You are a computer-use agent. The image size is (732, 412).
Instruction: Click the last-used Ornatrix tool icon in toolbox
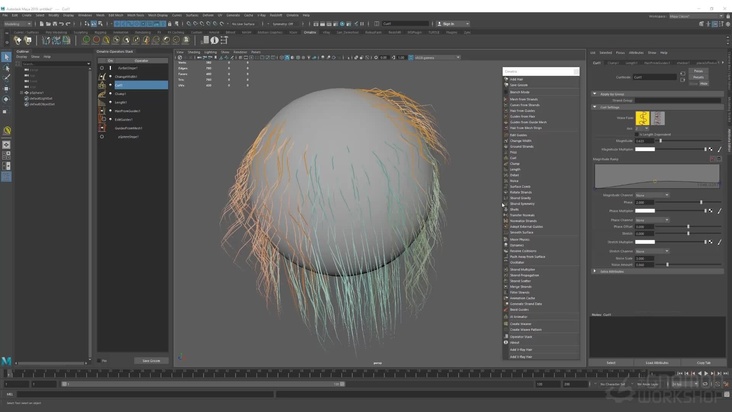(7, 131)
